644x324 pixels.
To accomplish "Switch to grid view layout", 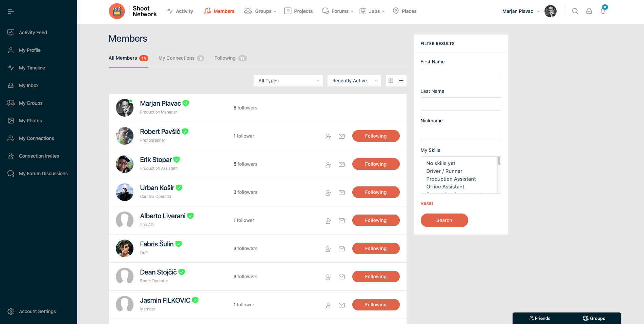I will (391, 81).
